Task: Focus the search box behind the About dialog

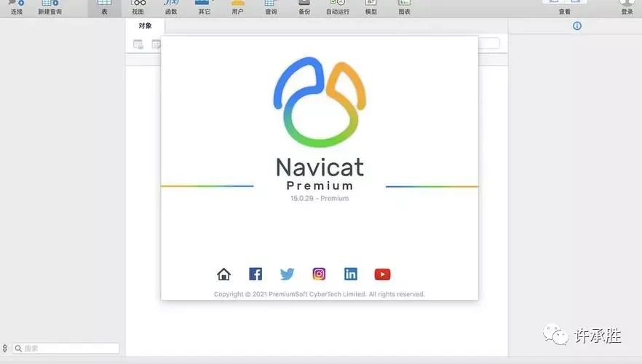Action: (489, 43)
